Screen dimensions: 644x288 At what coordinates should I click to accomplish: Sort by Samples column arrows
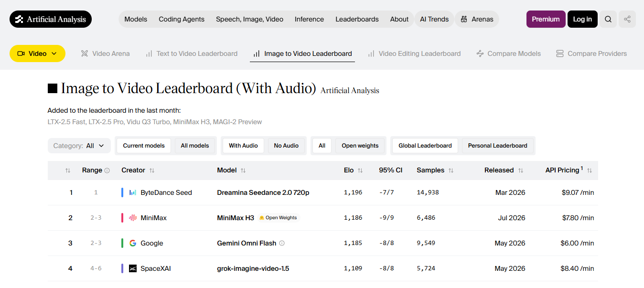pos(451,171)
